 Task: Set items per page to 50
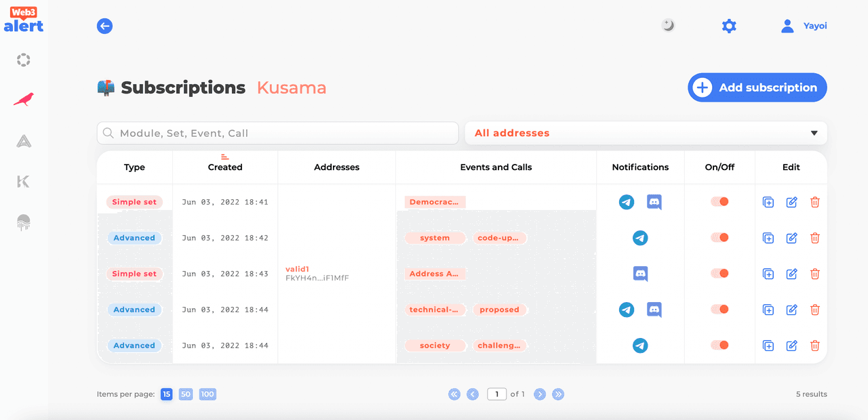(x=186, y=394)
